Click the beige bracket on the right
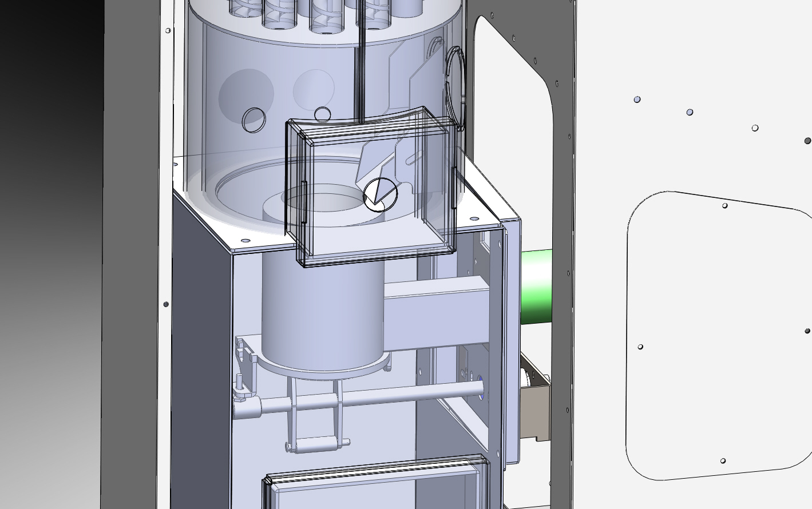Viewport: 812px width, 509px height. click(534, 412)
